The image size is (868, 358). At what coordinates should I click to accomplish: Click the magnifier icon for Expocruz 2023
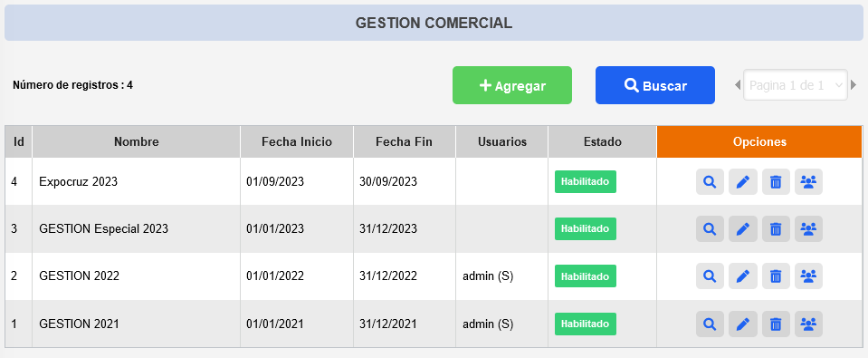coord(710,182)
